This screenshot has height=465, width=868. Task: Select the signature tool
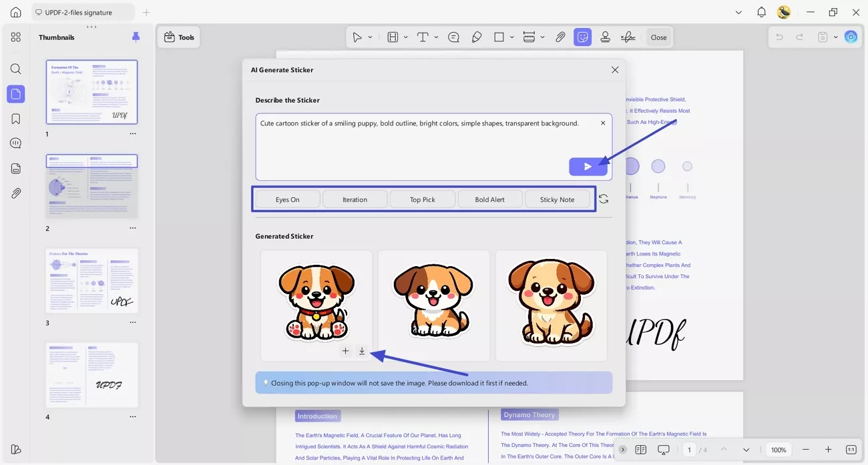coord(628,37)
